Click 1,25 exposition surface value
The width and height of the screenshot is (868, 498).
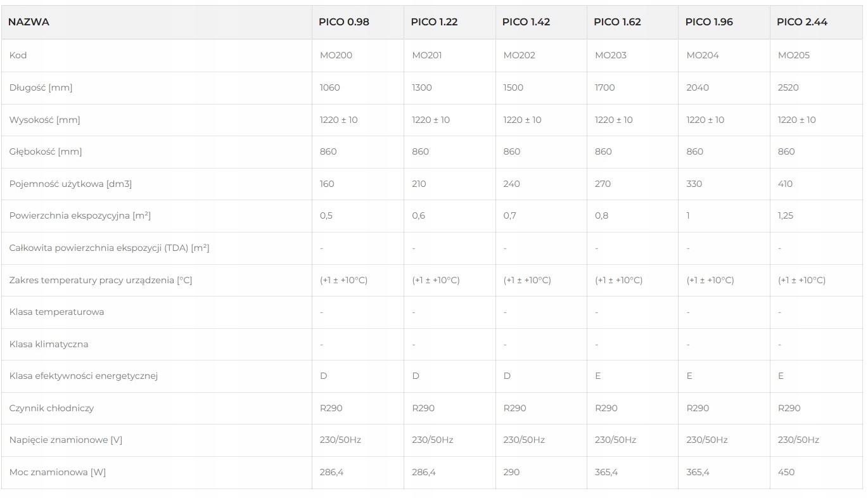click(786, 215)
